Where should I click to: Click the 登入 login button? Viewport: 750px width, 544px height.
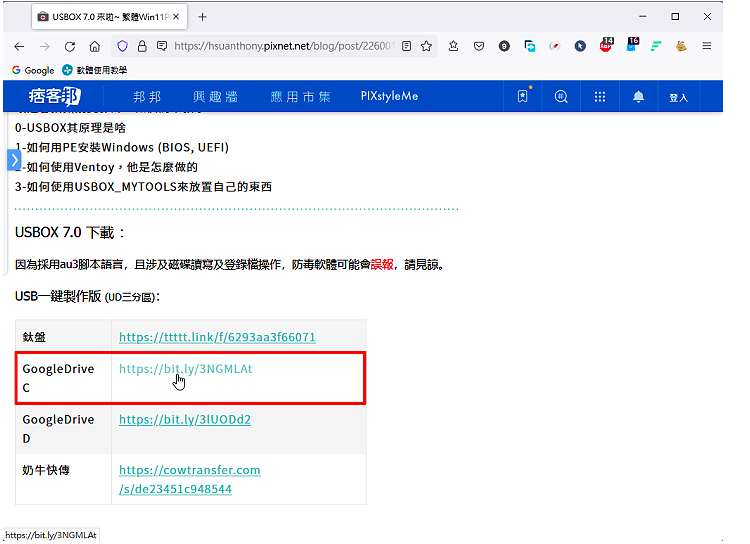[678, 97]
